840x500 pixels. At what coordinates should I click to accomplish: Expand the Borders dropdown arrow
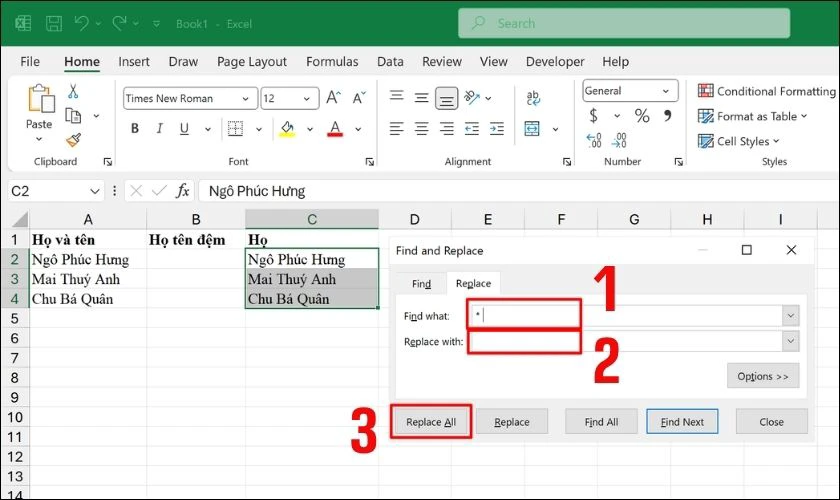[x=259, y=129]
